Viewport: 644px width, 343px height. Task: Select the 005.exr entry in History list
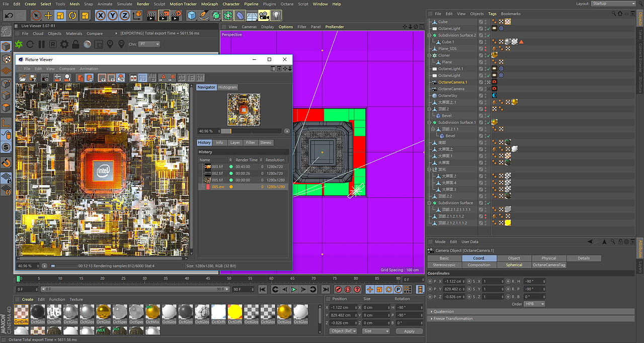point(217,186)
